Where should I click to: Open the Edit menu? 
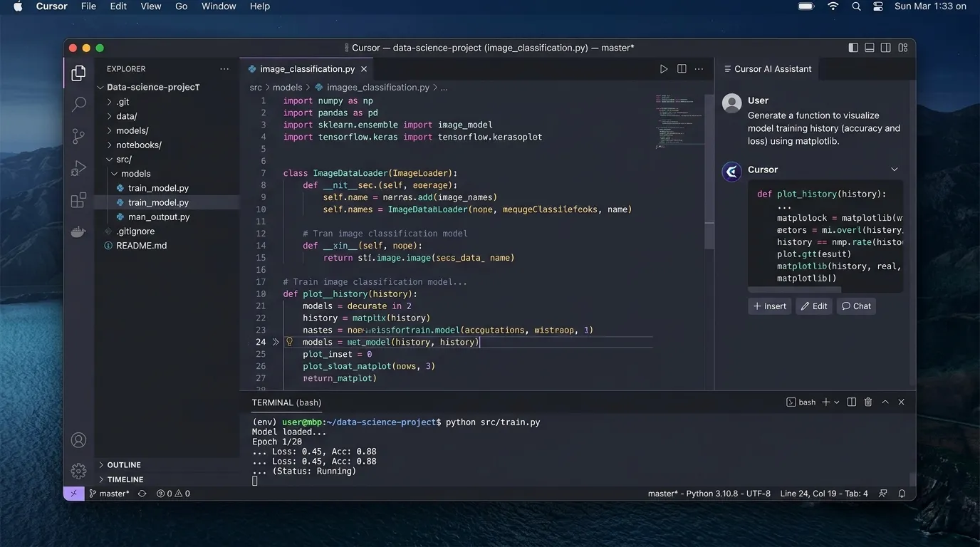118,6
